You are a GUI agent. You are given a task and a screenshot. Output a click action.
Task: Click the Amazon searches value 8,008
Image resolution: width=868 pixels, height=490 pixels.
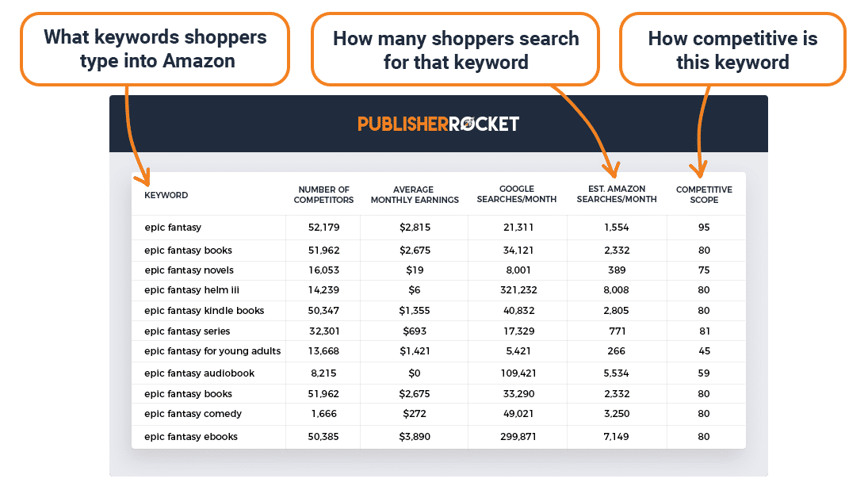click(x=617, y=290)
